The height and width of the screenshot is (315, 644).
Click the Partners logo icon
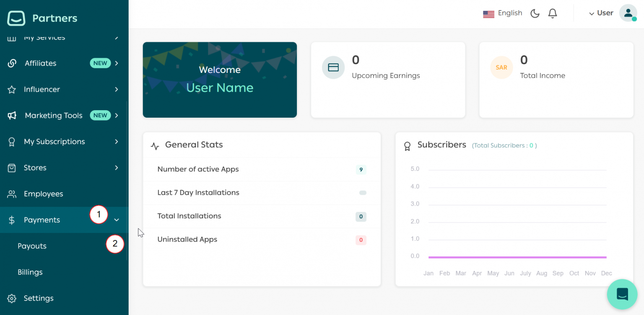click(16, 18)
